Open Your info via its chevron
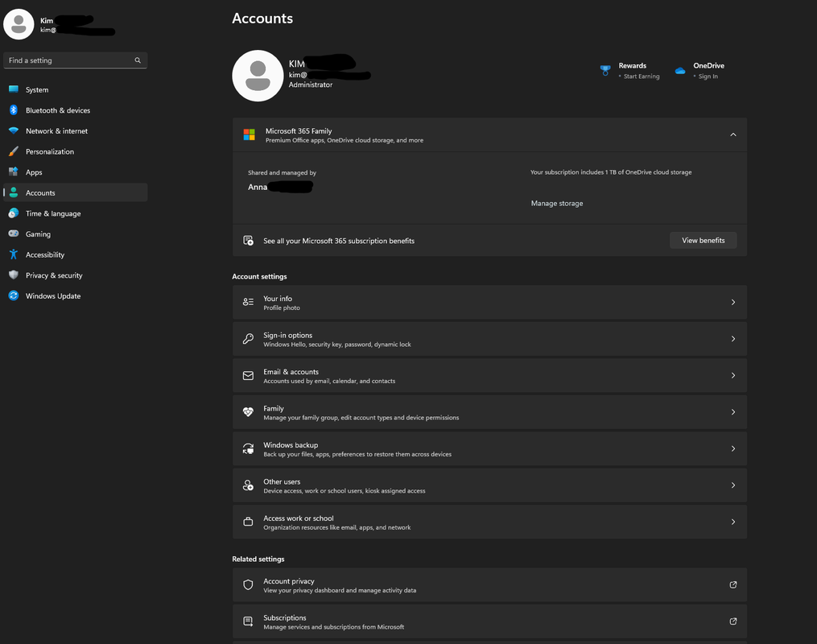The image size is (817, 644). point(733,302)
